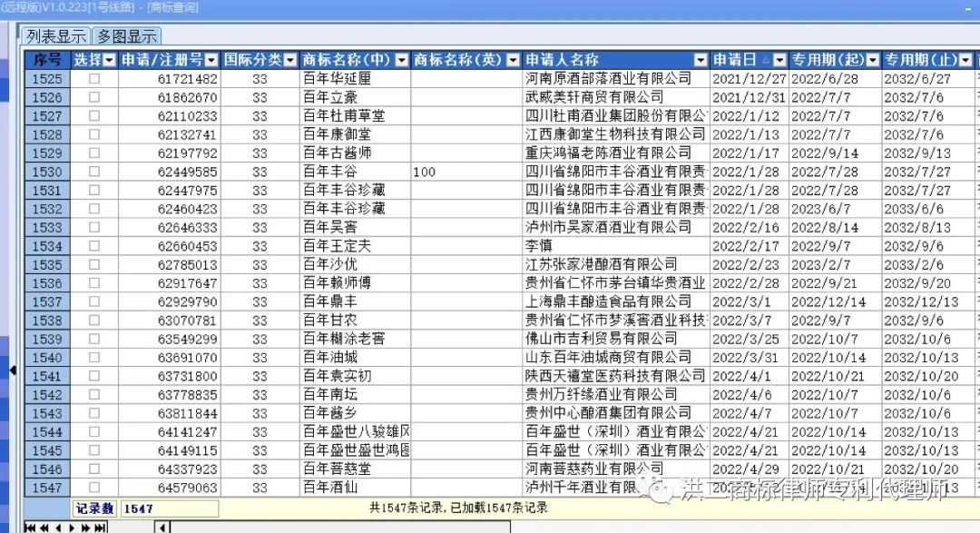This screenshot has width=980, height=533.
Task: Click the record count field showing 1547
Action: (x=169, y=508)
